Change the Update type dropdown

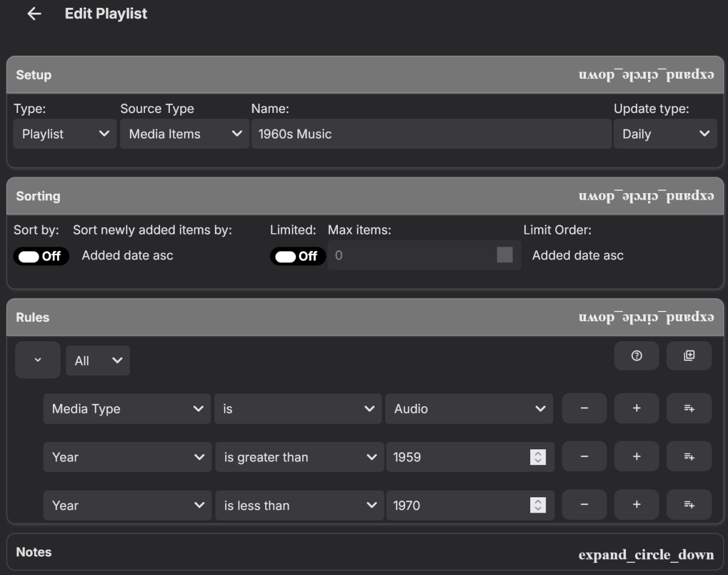coord(666,134)
